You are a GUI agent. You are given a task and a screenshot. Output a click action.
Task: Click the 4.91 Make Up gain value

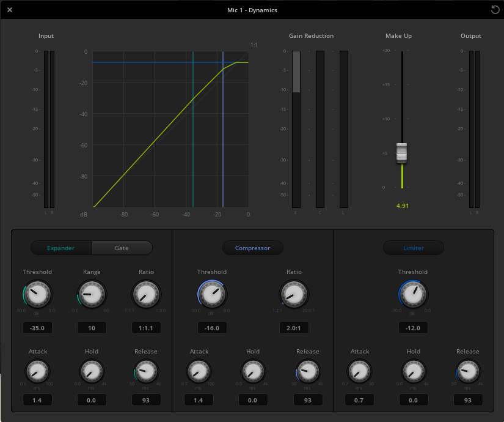click(x=403, y=205)
